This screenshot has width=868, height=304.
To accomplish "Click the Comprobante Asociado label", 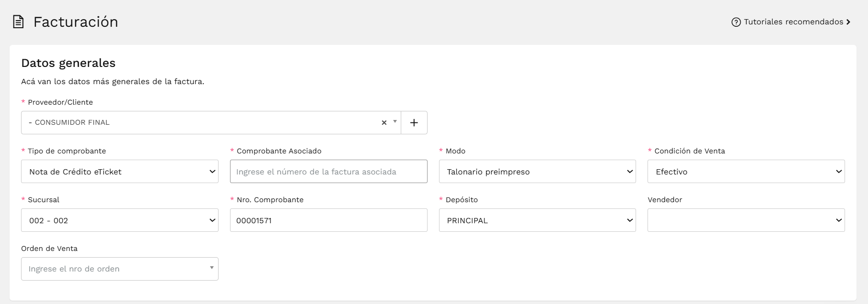I will 279,151.
